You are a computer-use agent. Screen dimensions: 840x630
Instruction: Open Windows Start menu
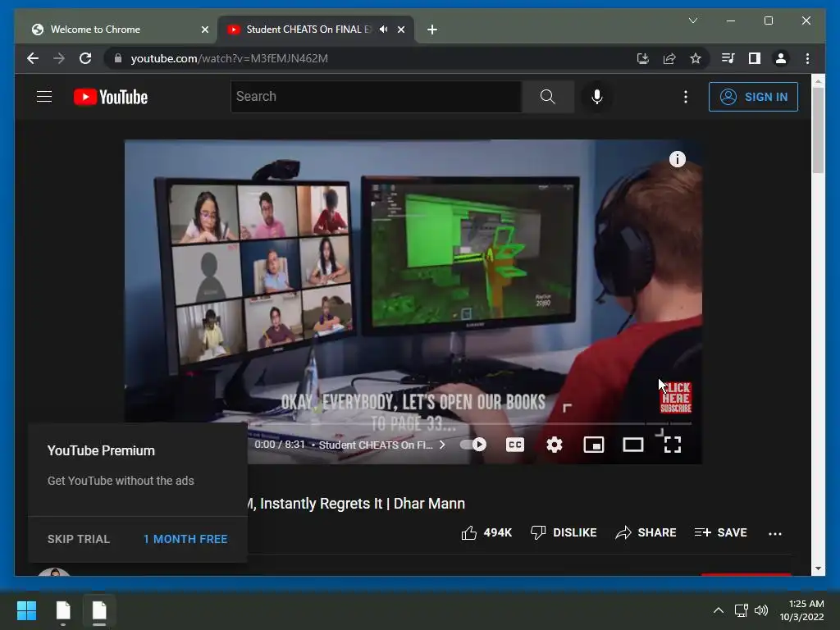pos(26,610)
